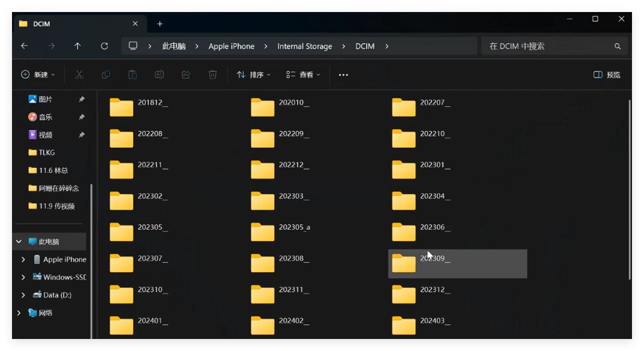
Task: Click the back navigation arrow
Action: point(24,46)
